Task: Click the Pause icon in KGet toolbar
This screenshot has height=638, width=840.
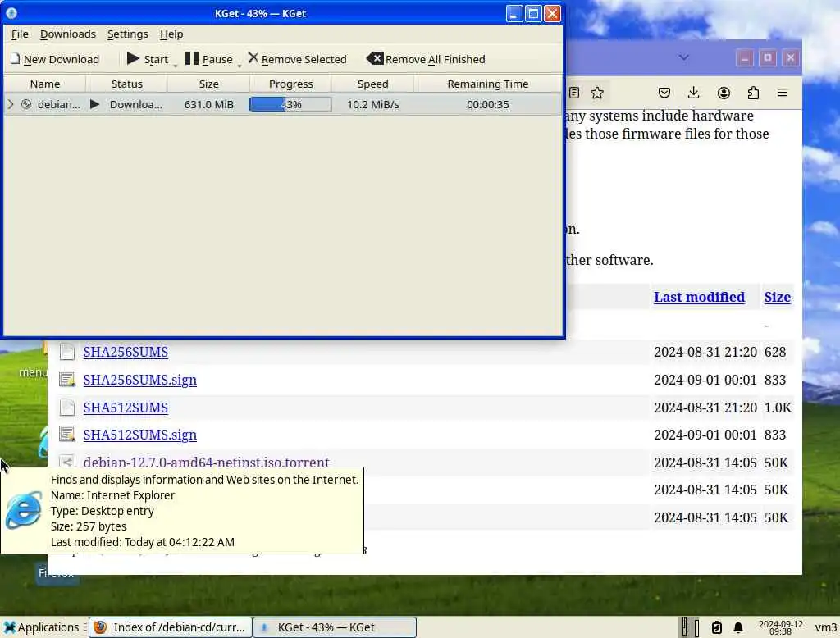Action: tap(192, 58)
